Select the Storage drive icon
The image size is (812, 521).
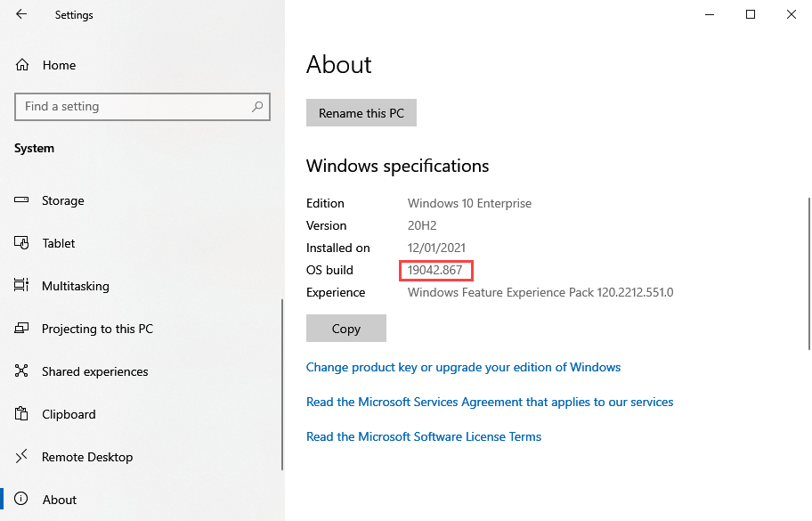coord(22,200)
